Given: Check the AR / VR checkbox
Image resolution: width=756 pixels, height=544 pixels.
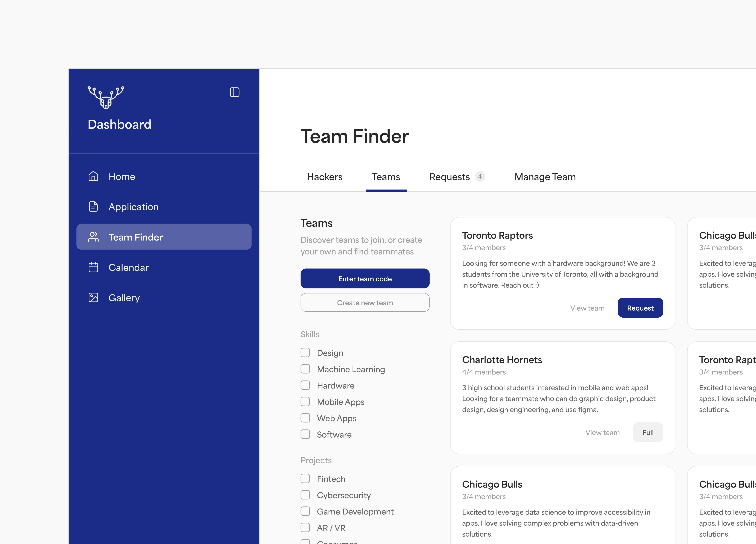Looking at the screenshot, I should [305, 527].
